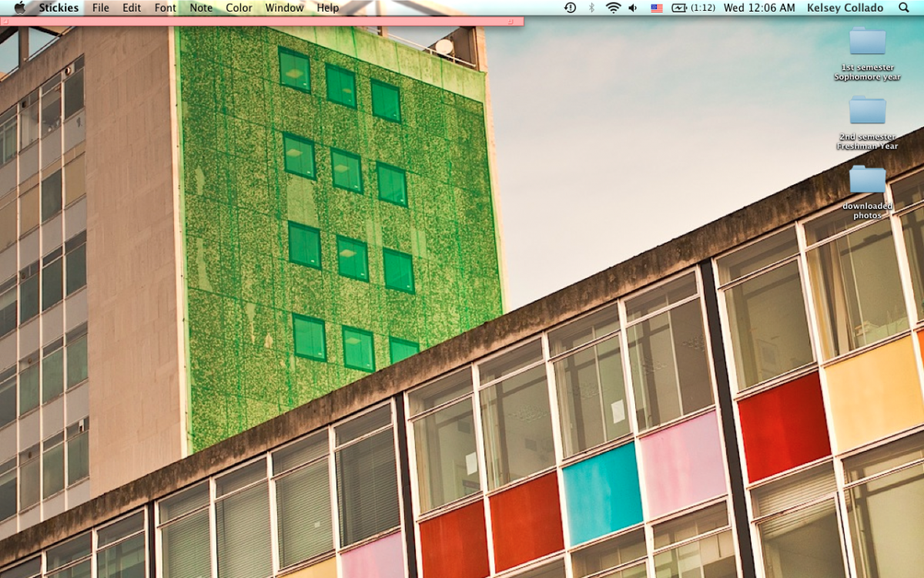This screenshot has height=578, width=924.
Task: Select the 1st semester Sophomore year folder
Action: 867,54
